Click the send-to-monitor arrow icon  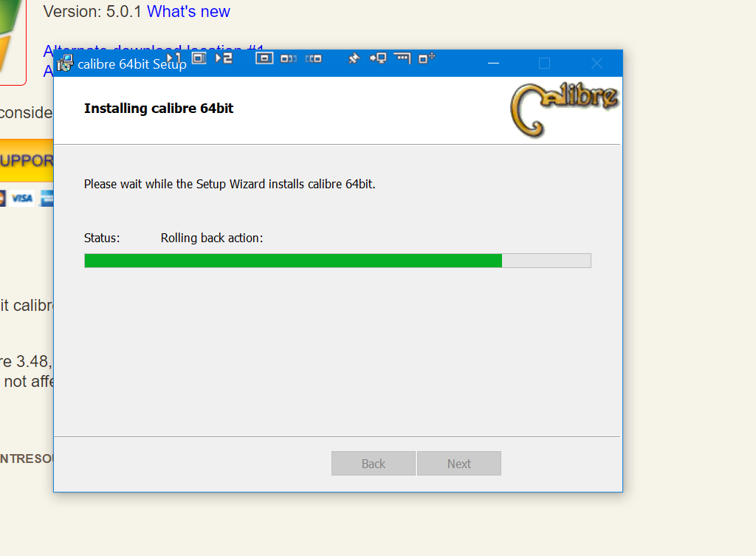pyautogui.click(x=378, y=58)
